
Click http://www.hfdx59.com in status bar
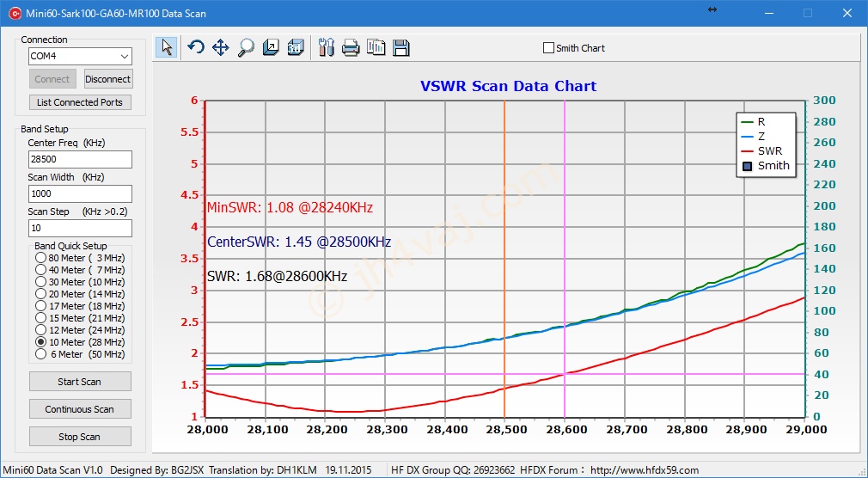645,470
